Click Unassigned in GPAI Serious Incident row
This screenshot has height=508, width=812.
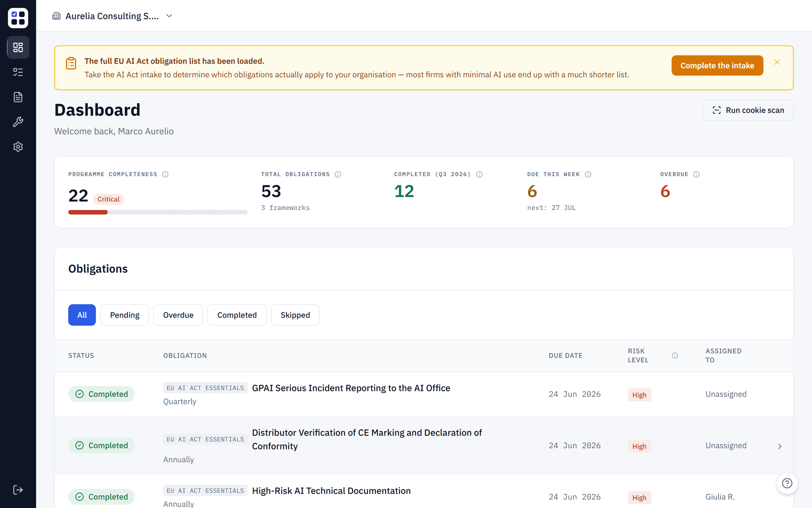click(x=726, y=394)
